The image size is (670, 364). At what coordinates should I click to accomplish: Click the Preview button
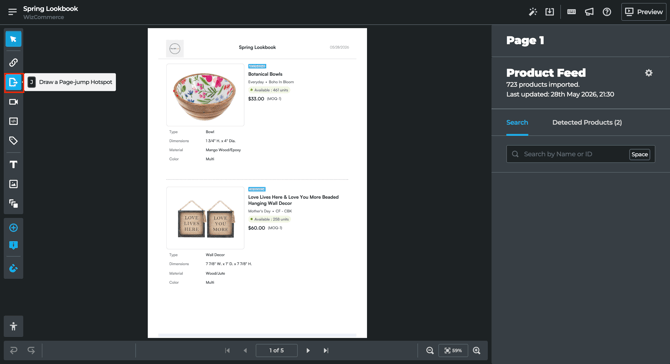tap(644, 12)
